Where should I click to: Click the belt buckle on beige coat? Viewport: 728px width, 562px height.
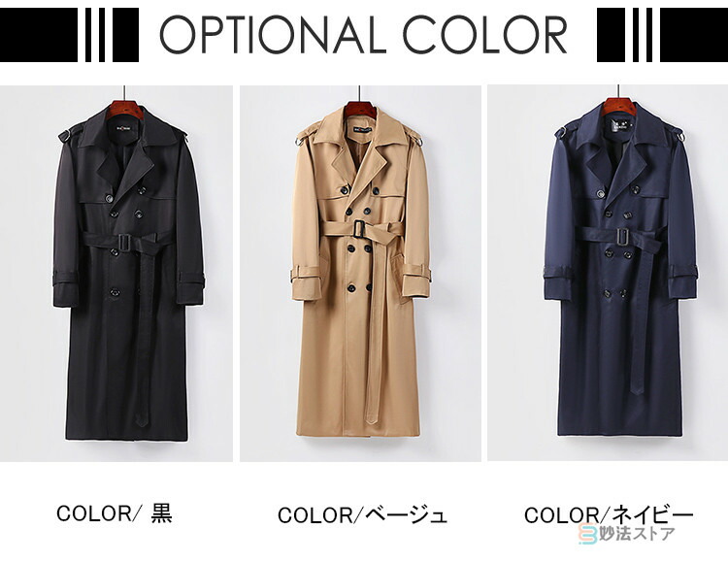tap(360, 229)
